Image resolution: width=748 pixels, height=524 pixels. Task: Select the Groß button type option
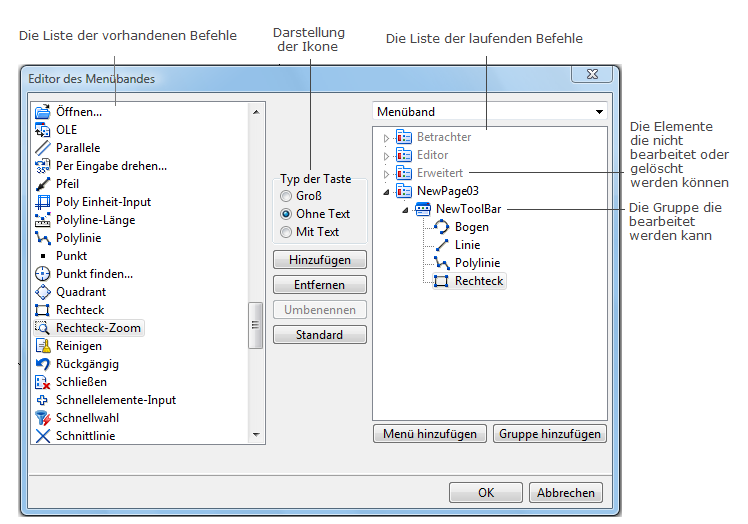(287, 196)
